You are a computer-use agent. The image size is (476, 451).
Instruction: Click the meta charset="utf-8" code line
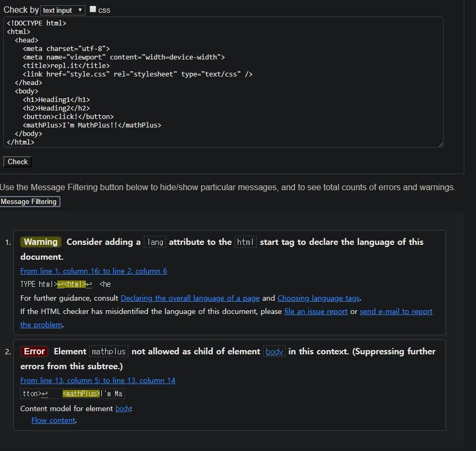click(x=66, y=49)
